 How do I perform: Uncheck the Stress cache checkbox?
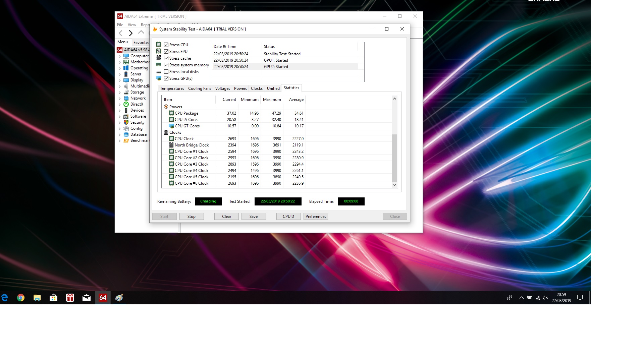coord(166,58)
